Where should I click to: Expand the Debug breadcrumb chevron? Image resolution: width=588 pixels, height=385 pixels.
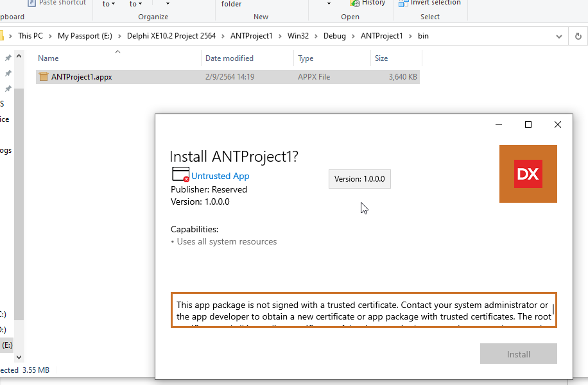352,37
